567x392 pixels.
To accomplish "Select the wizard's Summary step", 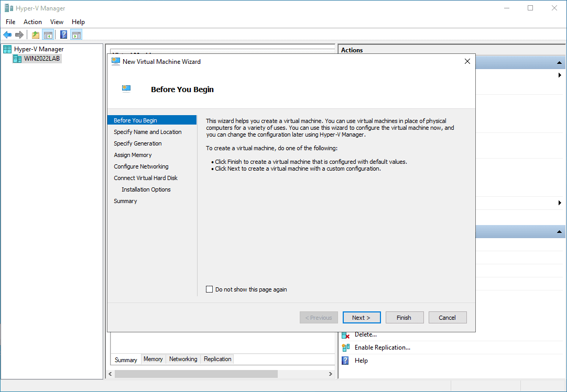I will tap(125, 201).
